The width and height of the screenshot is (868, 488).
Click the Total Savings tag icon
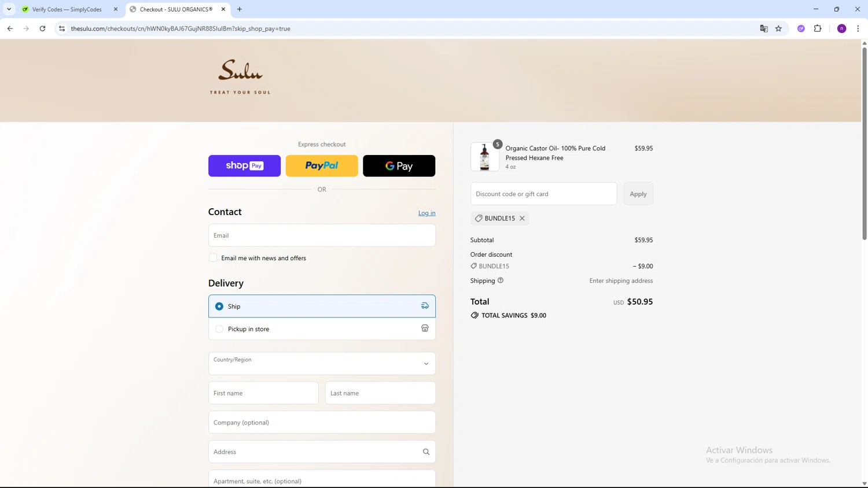pos(475,316)
